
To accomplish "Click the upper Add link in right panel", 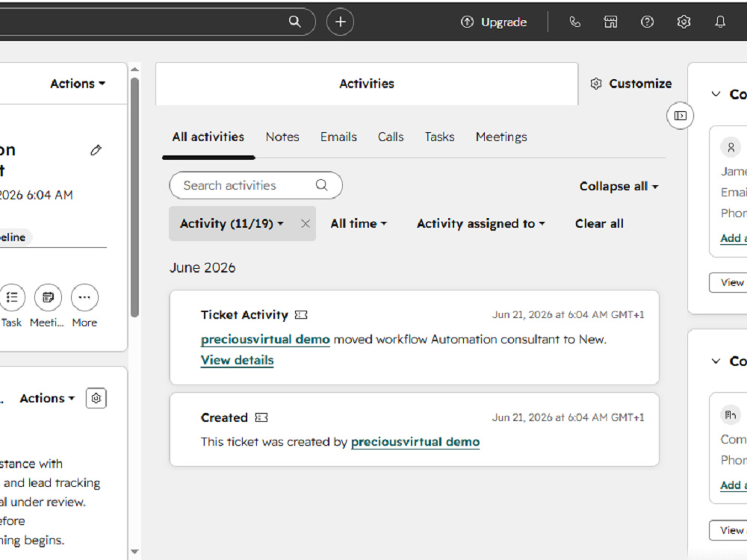I will [x=734, y=238].
